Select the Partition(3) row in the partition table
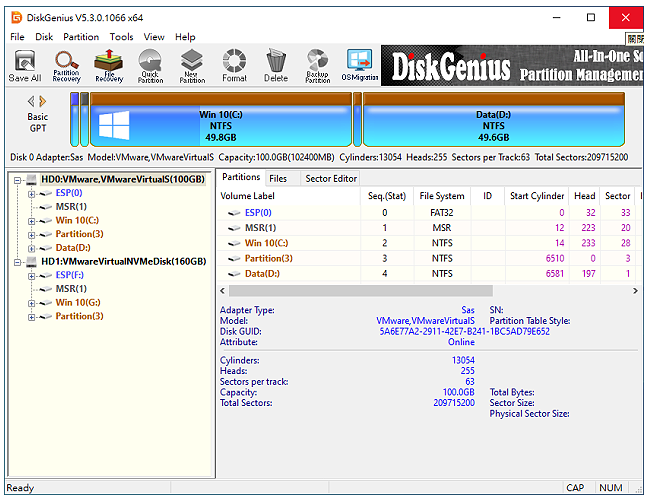 [430, 259]
